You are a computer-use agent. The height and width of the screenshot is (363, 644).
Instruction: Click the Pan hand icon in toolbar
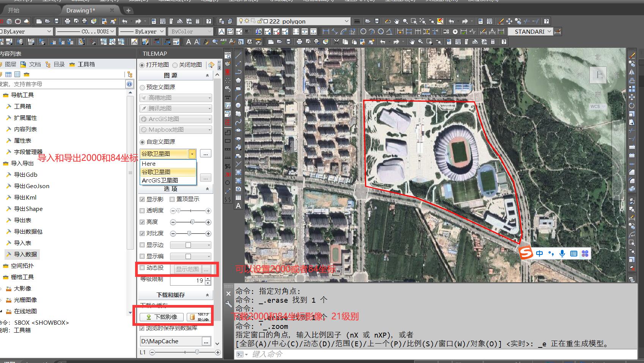(x=397, y=21)
